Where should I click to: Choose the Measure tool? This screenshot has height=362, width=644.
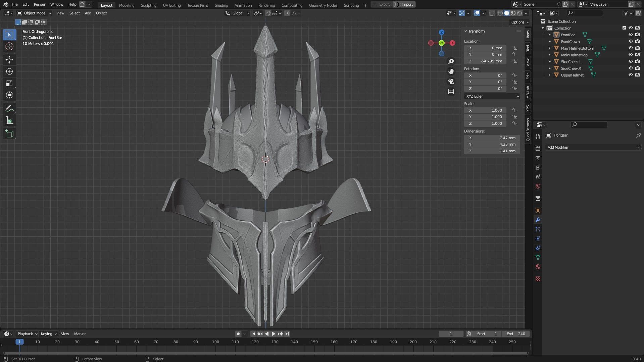pos(9,121)
